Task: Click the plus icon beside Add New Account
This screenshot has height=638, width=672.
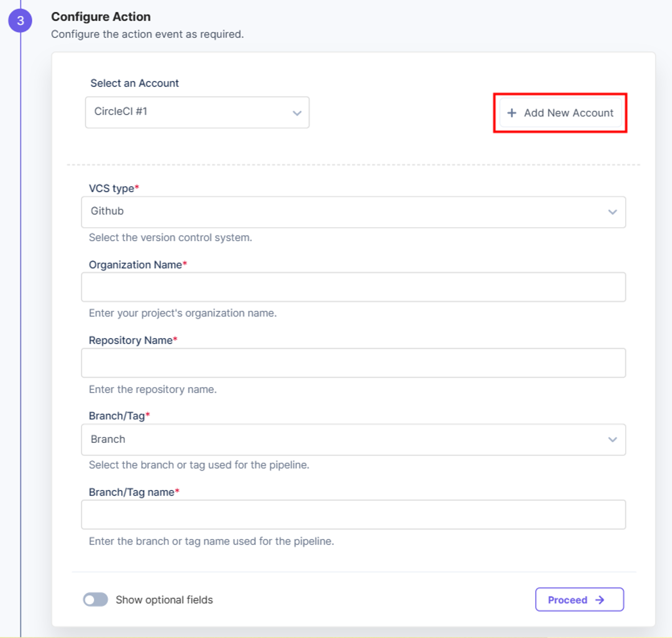Action: pyautogui.click(x=511, y=112)
